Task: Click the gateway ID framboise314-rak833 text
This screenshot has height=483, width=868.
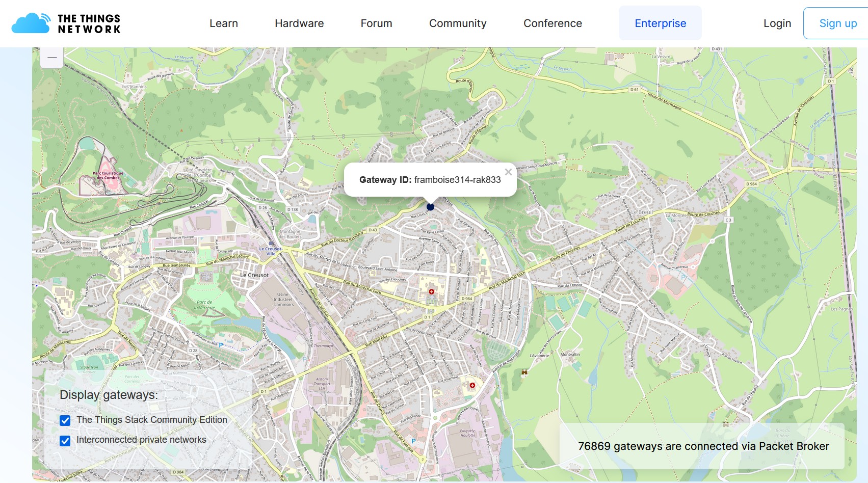Action: (457, 180)
